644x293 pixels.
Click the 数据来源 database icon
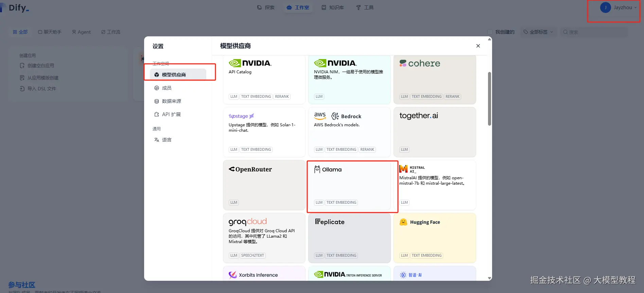pos(157,101)
